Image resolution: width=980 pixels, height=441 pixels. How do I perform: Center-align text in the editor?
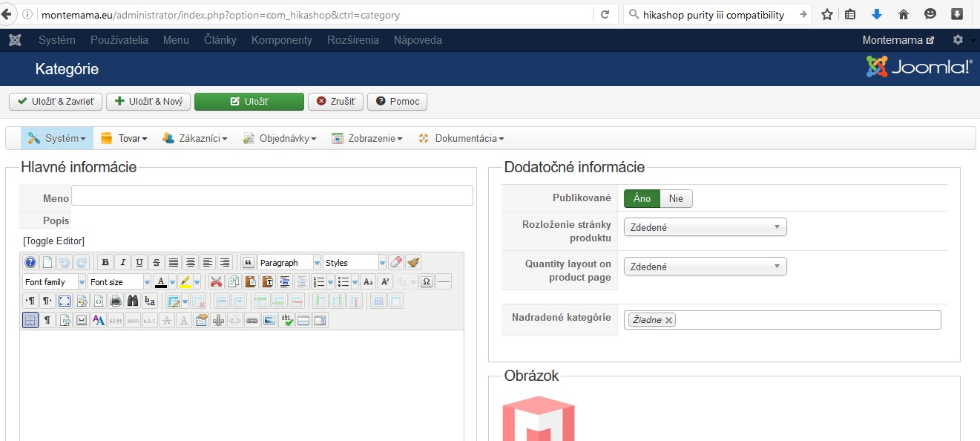[x=191, y=262]
